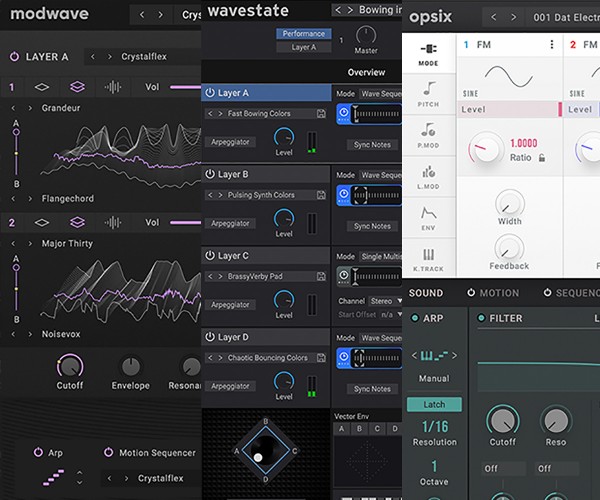Select stacked-layers icon in modwave oscillator 2

point(77,222)
